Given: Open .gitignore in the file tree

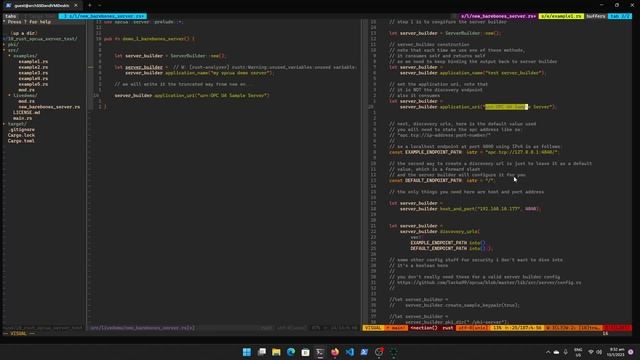Looking at the screenshot, I should coord(21,130).
